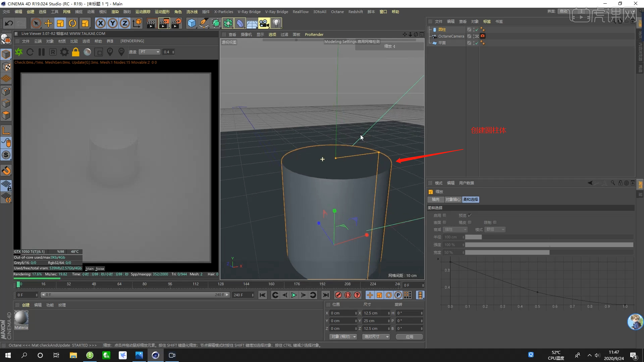
Task: Click the 半径 radius slider bar
Action: [x=549, y=237]
